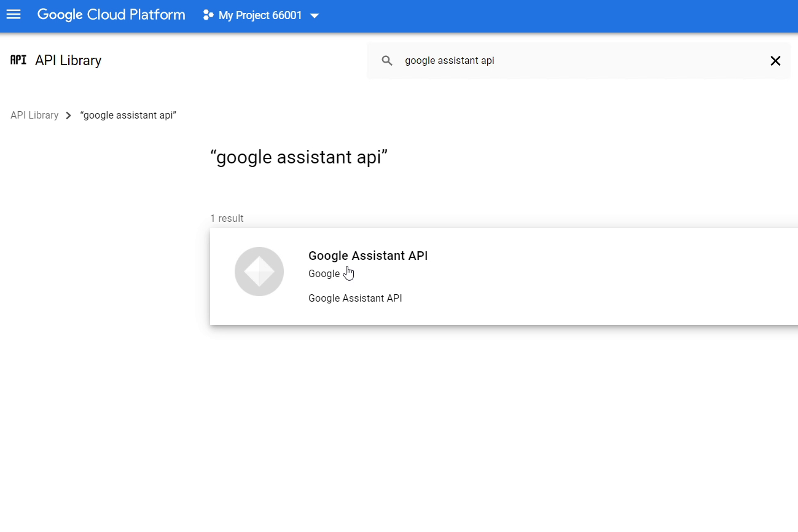Open the hamburger navigation menu
The height and width of the screenshot is (532, 798).
14,15
